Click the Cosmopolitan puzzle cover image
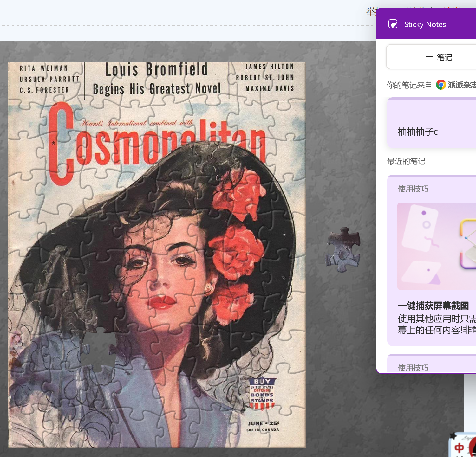Viewport: 476px width, 457px height. pos(157,254)
